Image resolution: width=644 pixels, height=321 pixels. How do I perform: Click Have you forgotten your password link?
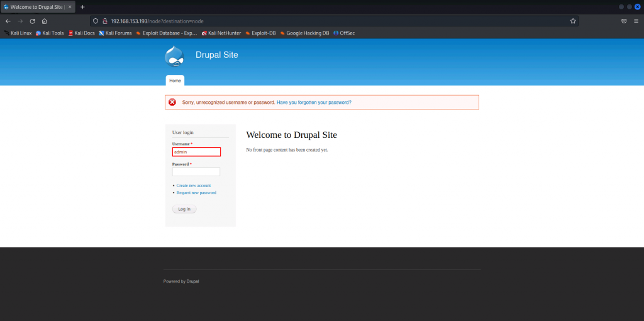tap(314, 103)
